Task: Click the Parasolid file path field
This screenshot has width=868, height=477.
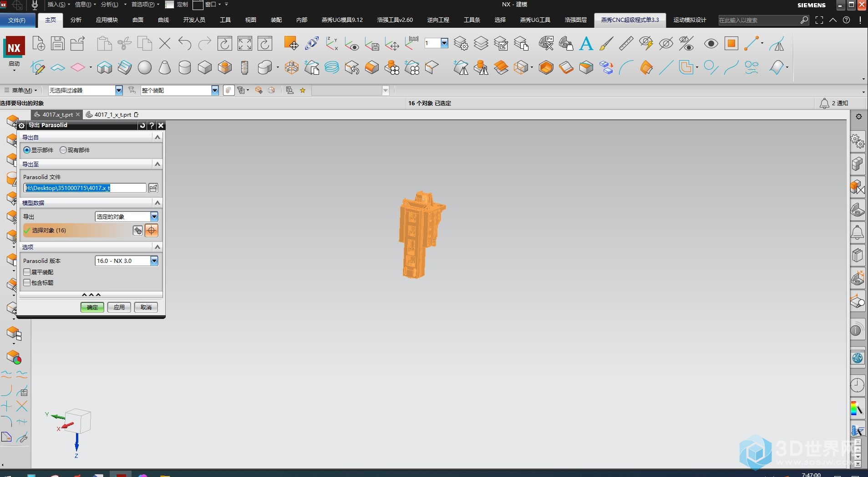Action: [85, 188]
